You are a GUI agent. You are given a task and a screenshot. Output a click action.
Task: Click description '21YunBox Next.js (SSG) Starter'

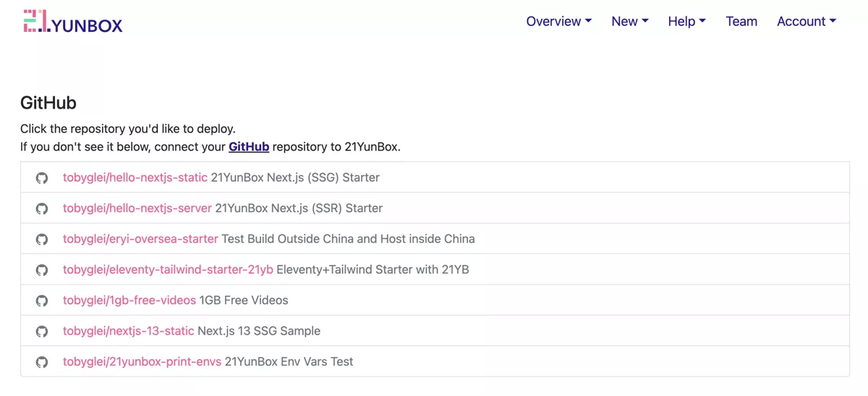pyautogui.click(x=295, y=177)
